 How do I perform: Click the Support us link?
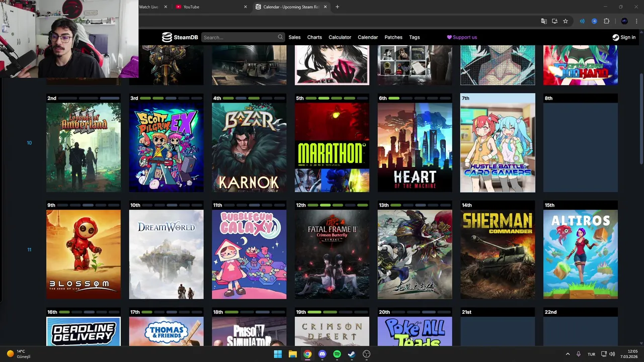coord(462,37)
